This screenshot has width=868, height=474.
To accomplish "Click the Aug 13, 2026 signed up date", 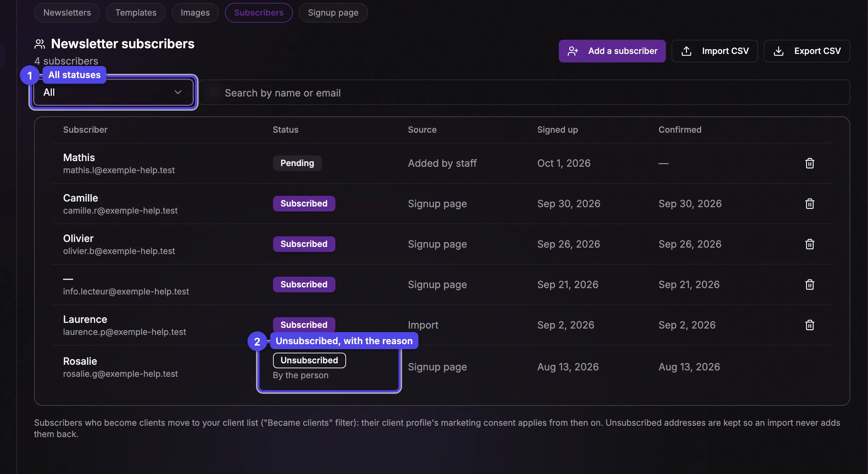I will 568,367.
